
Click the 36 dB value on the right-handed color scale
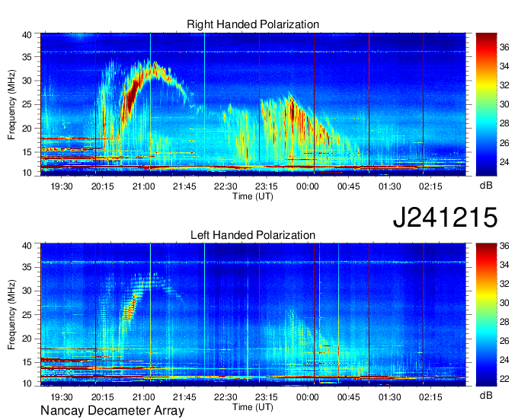tap(504, 47)
